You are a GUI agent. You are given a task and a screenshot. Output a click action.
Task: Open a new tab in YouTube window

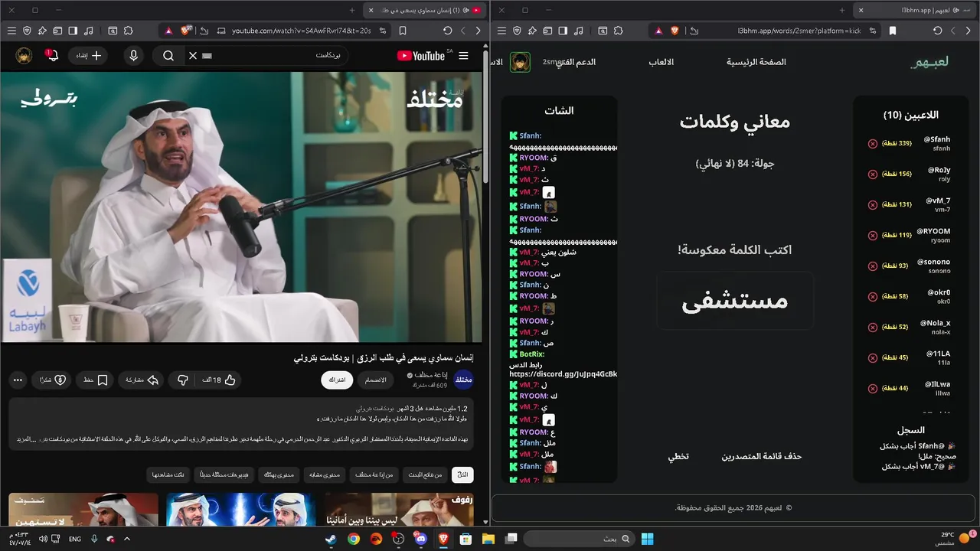352,10
